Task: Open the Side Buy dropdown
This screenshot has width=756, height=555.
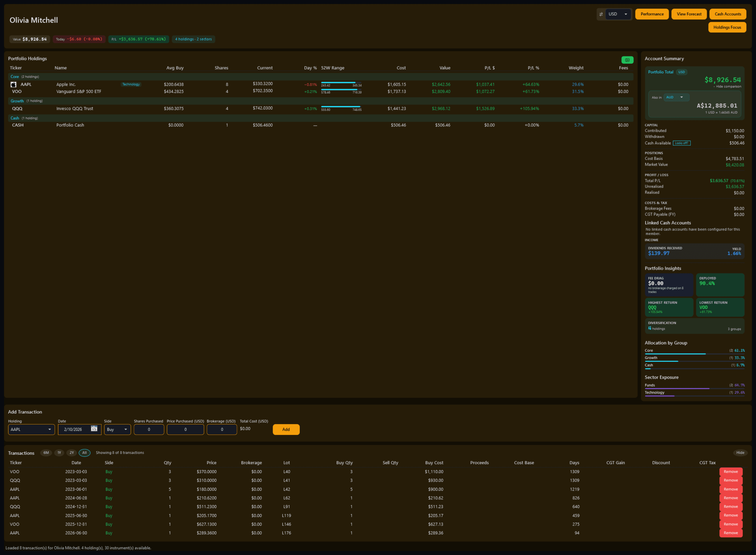Action: (x=117, y=429)
